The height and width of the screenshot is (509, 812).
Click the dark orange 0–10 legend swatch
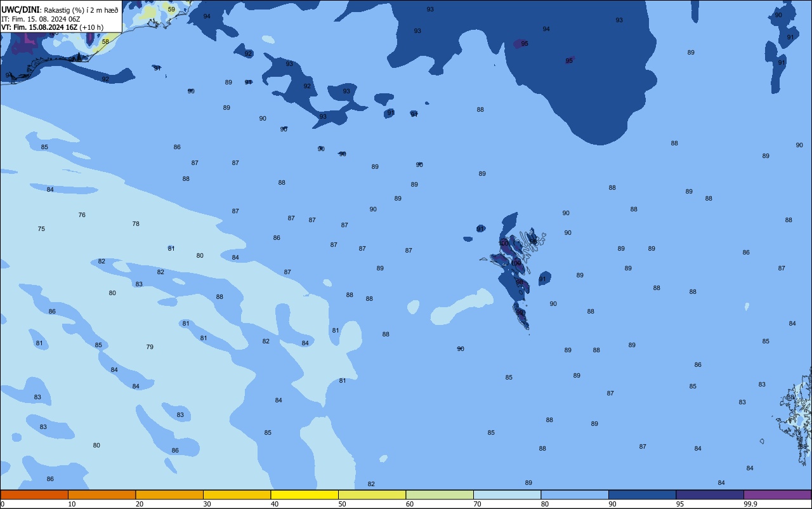(x=34, y=494)
